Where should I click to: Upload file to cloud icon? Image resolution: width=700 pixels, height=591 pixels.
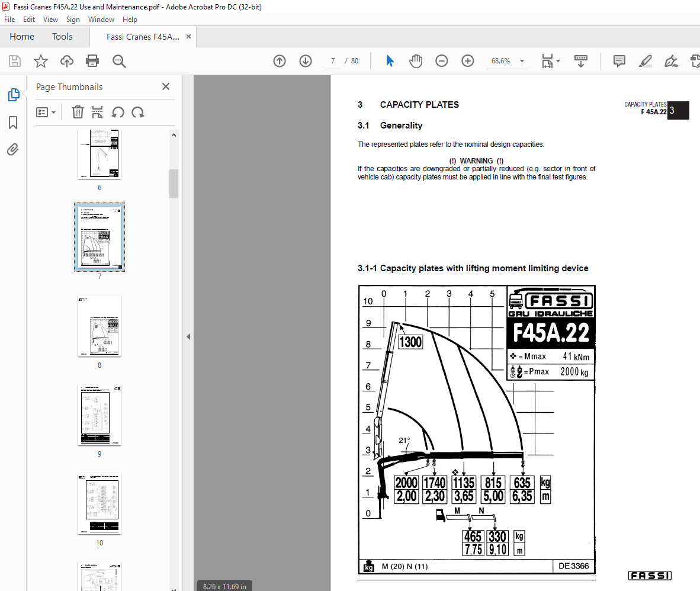[x=67, y=61]
